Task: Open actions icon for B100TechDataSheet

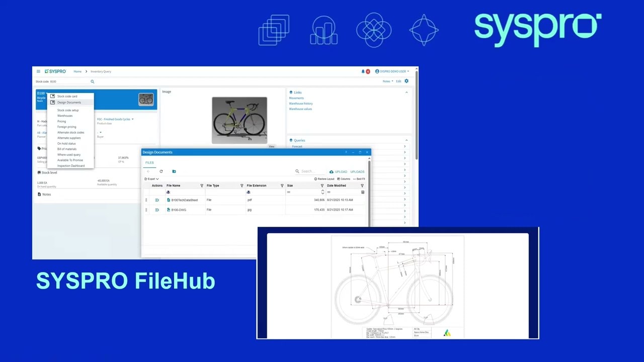Action: click(157, 200)
